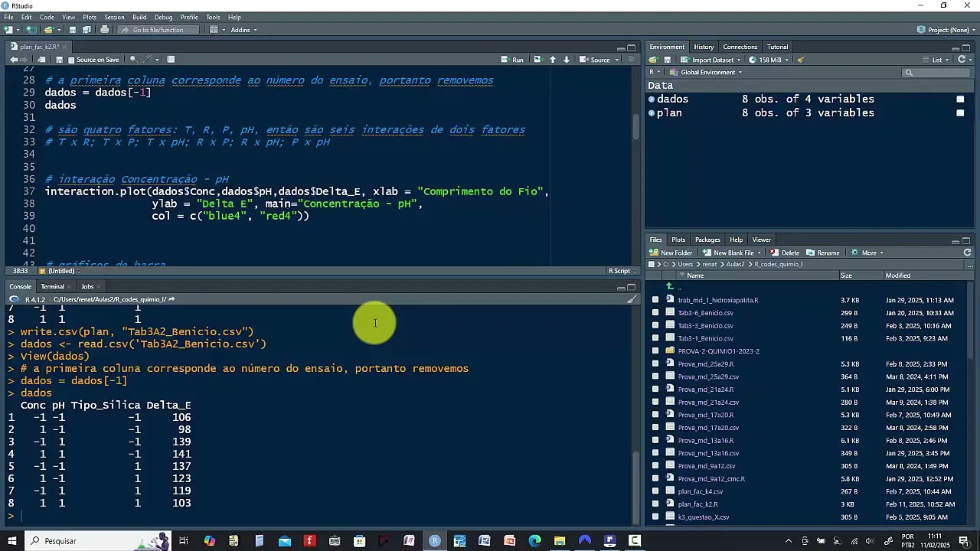Click the Code tools magic wand icon
The height and width of the screenshot is (551, 980).
149,60
